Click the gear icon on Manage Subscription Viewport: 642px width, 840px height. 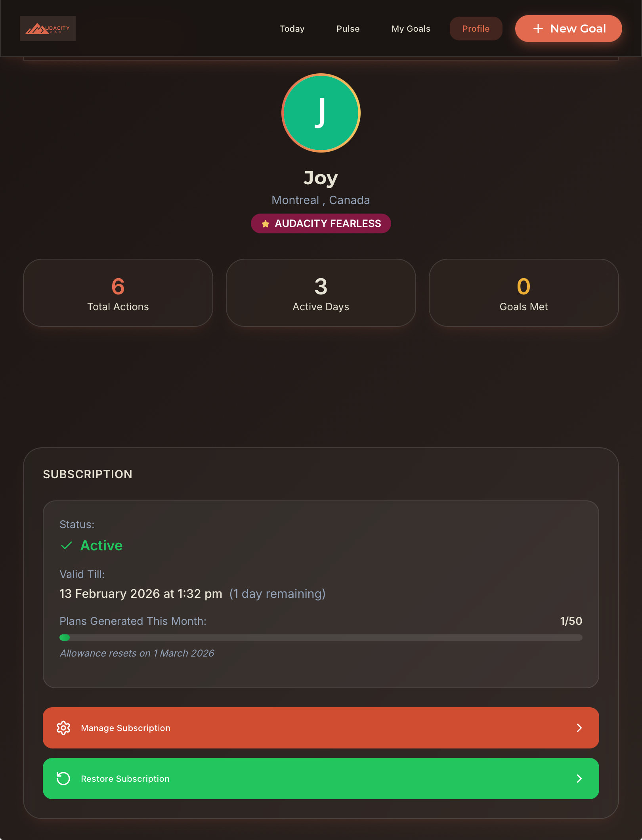63,728
